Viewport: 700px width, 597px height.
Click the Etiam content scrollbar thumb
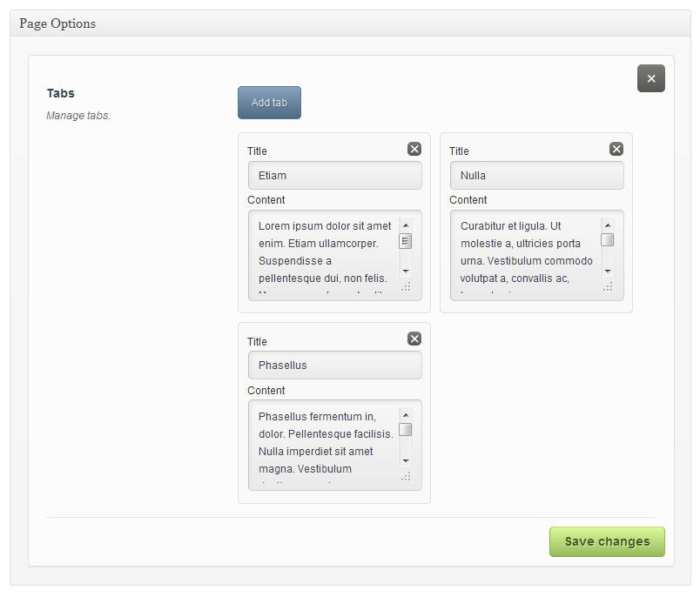406,241
